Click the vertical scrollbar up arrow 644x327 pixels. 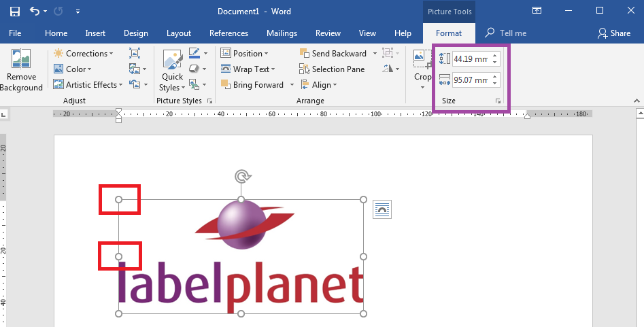click(640, 113)
